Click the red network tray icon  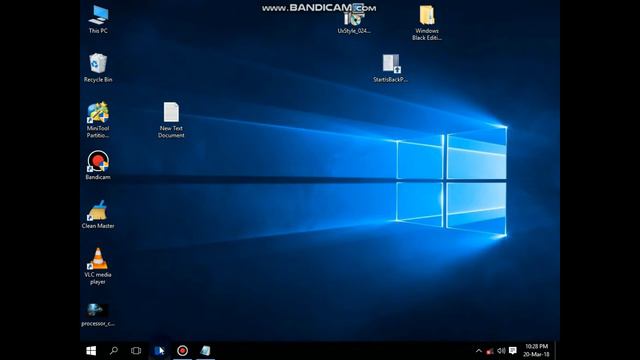[490, 351]
